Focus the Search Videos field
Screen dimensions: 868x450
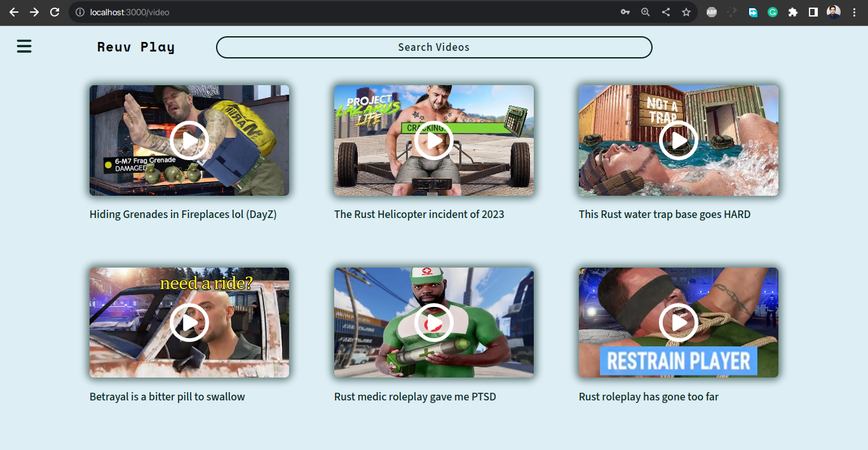(434, 47)
